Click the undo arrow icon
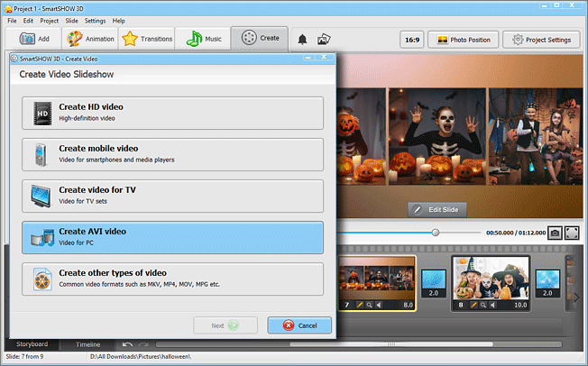The height and width of the screenshot is (366, 588). [x=127, y=344]
